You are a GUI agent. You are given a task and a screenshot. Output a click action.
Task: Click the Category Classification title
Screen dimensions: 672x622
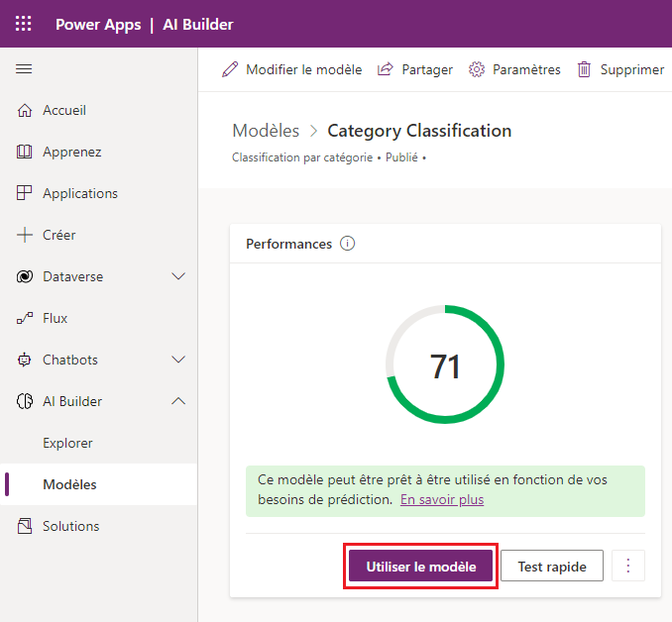(419, 131)
